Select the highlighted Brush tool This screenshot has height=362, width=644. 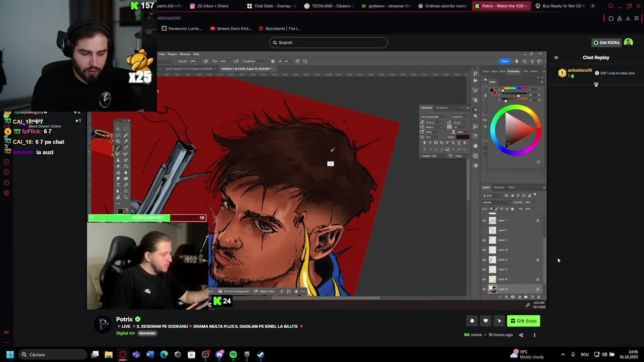click(x=118, y=148)
